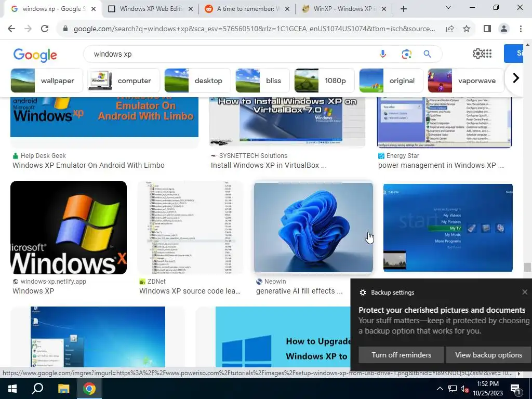Close the Reddit 'A time to remember' tab
This screenshot has height=399, width=532.
[287, 9]
